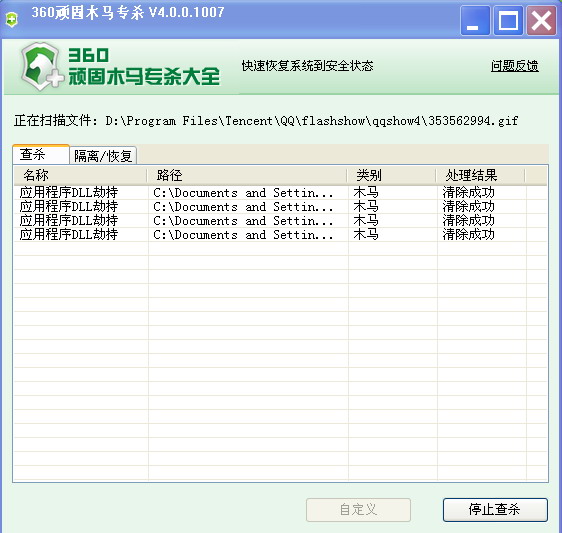Click 木马 category in third row
Viewport: 562px width, 533px height.
(x=366, y=220)
